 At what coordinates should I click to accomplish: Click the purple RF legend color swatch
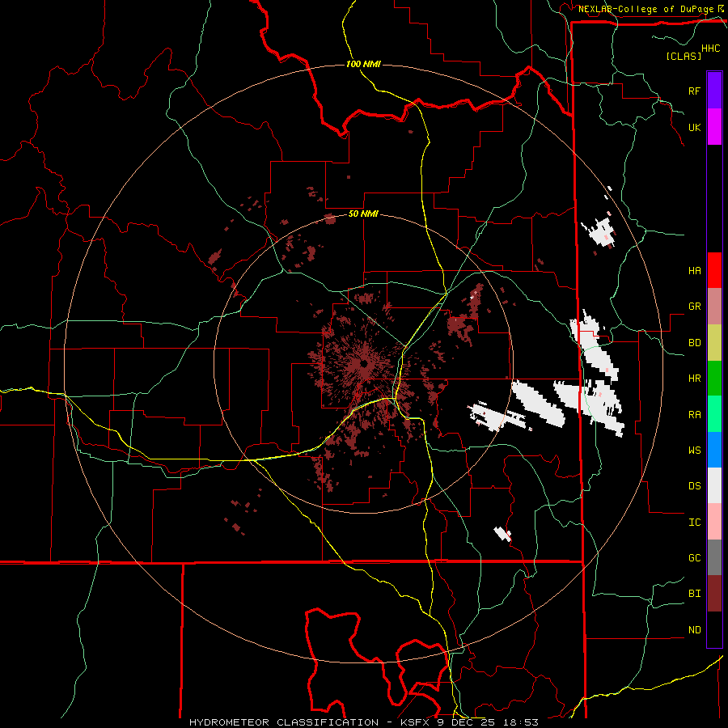pos(714,91)
